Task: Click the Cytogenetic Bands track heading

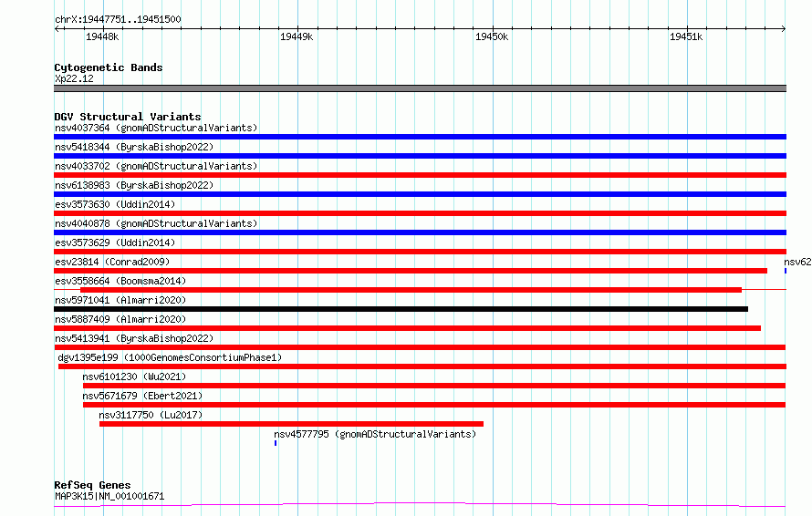Action: 109,67
